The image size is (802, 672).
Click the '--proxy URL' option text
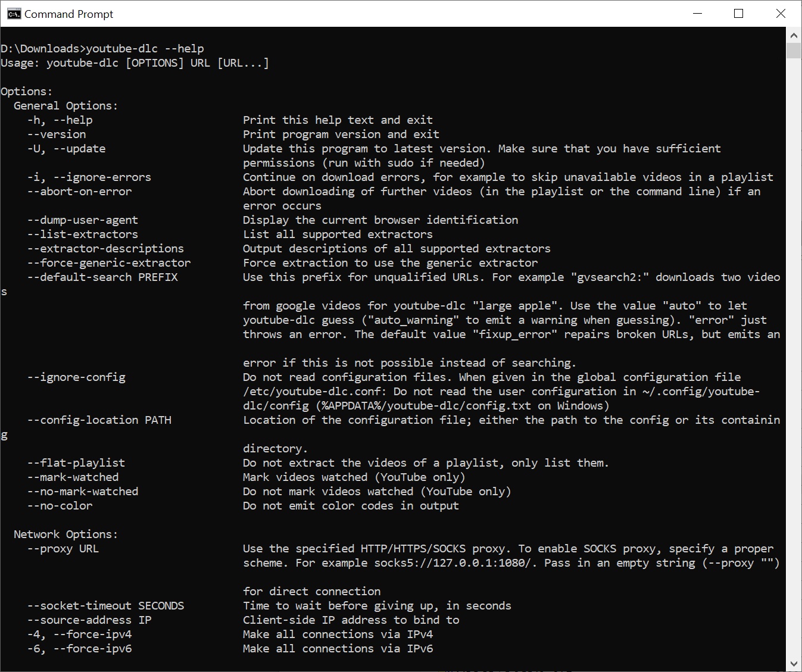click(63, 549)
